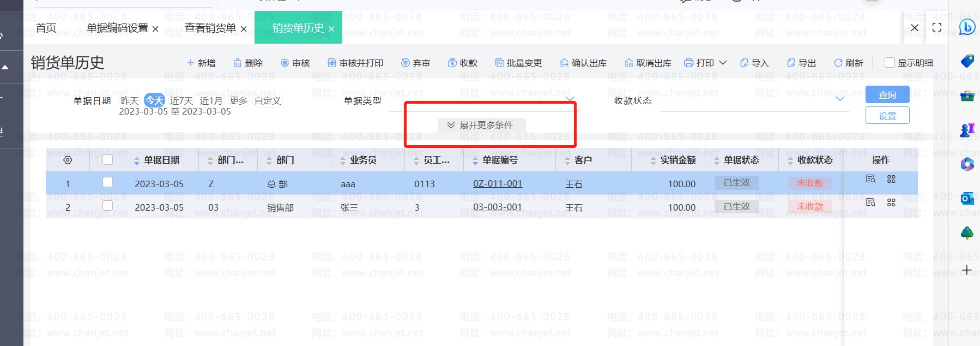The image size is (980, 346).
Task: Close the 单据编码设置 tab
Action: click(155, 29)
